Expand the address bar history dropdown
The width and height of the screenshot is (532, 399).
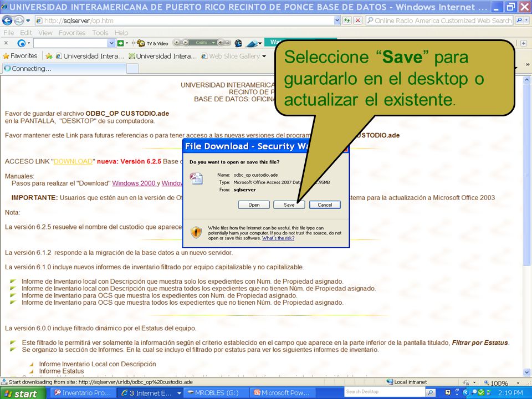click(x=337, y=21)
